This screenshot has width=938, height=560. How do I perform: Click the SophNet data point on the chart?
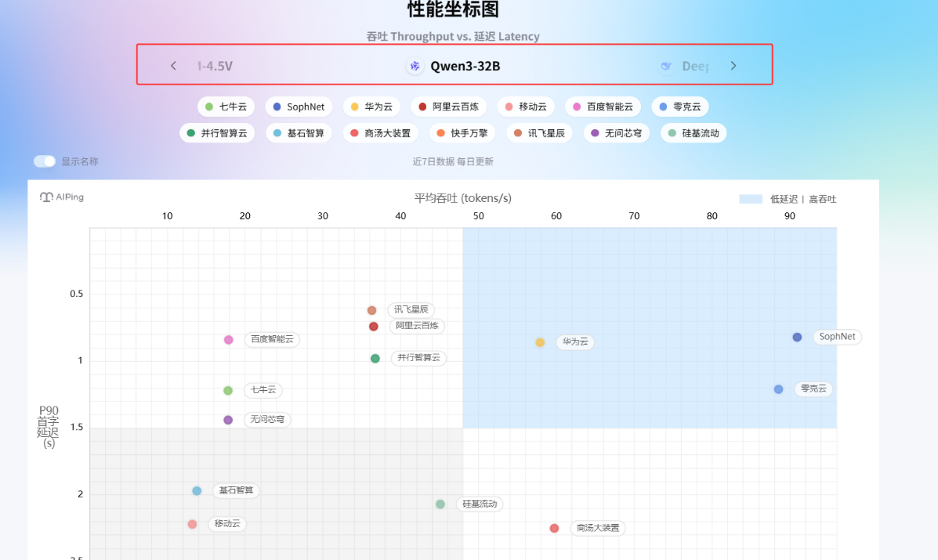[797, 337]
